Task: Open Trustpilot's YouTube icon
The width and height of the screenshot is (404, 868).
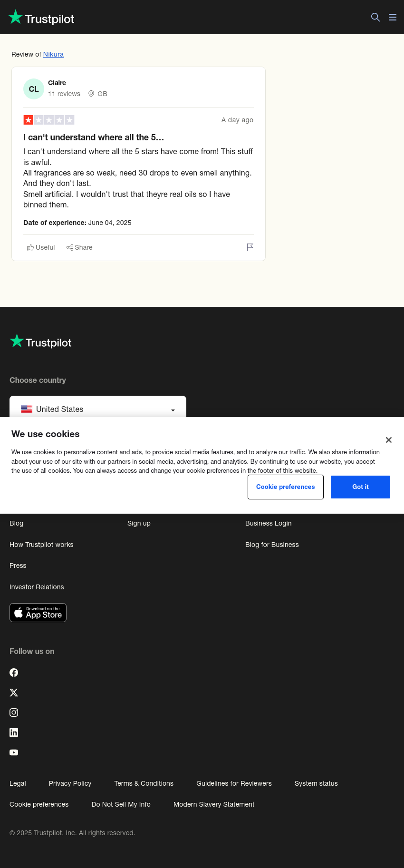Action: point(14,752)
